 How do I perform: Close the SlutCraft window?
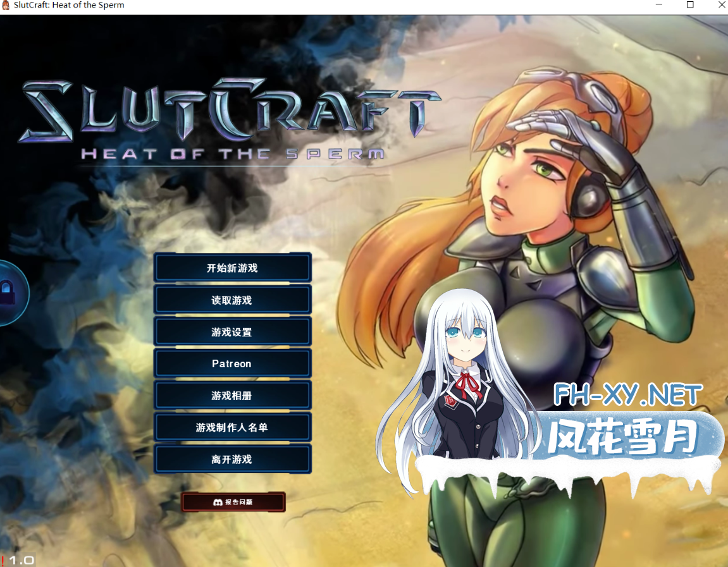coord(722,4)
